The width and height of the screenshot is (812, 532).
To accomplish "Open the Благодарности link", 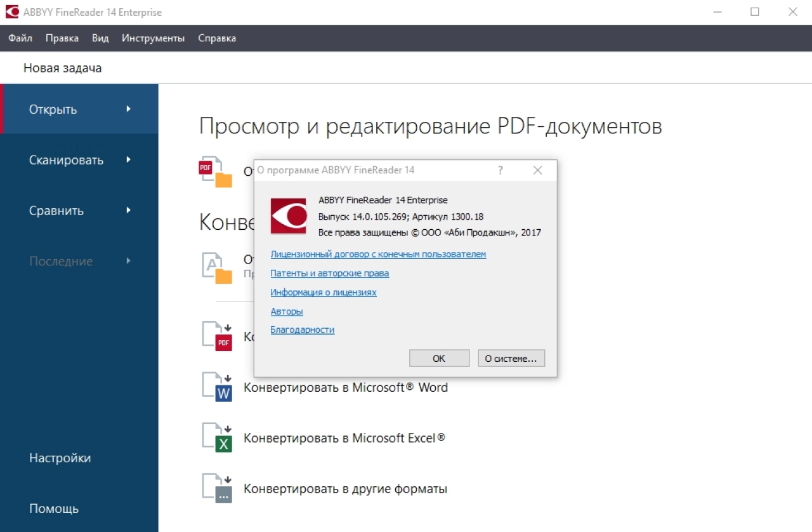I will click(x=302, y=329).
